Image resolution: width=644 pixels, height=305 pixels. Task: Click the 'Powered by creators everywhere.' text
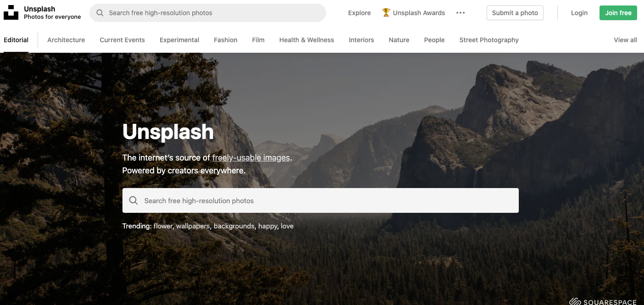[x=184, y=171]
